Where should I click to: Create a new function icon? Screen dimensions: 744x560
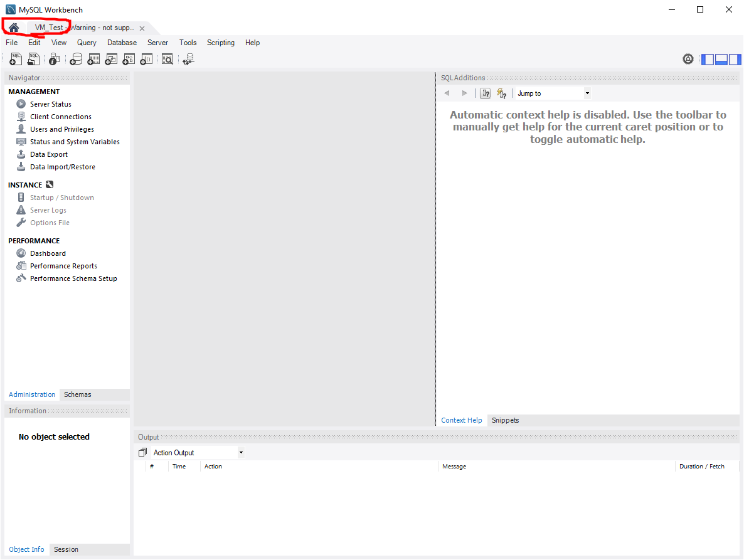146,60
